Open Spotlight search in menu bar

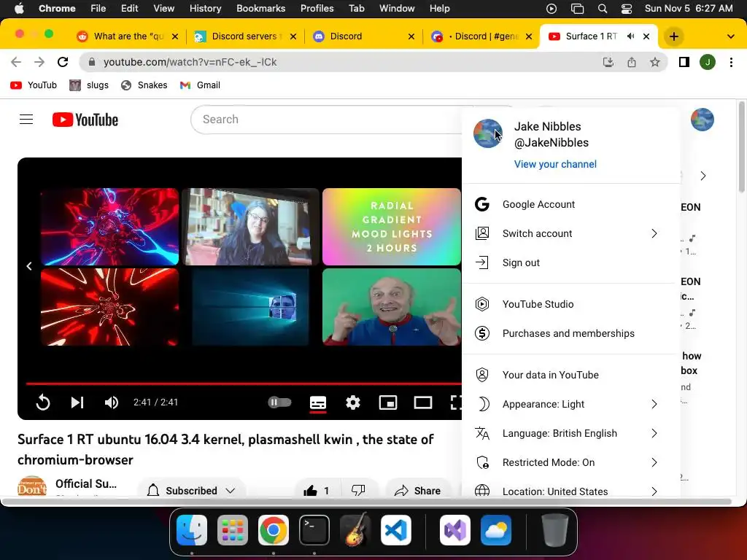(x=602, y=8)
